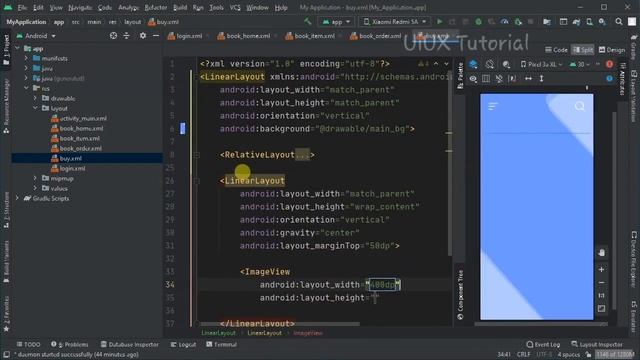Click Device File Explorer layout icon in toolbar
The image size is (640, 360).
click(x=563, y=22)
